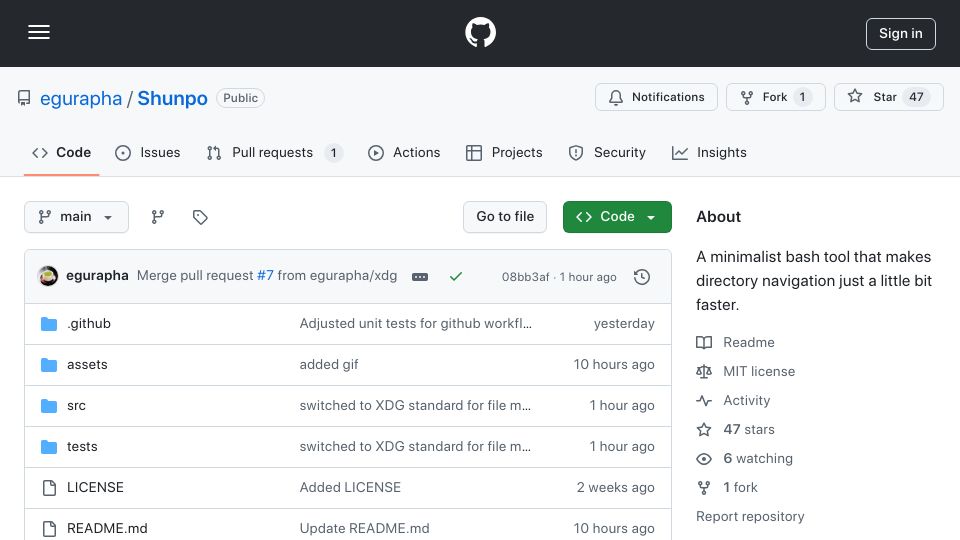Open the Readme link in About
This screenshot has width=960, height=540.
pyautogui.click(x=736, y=342)
